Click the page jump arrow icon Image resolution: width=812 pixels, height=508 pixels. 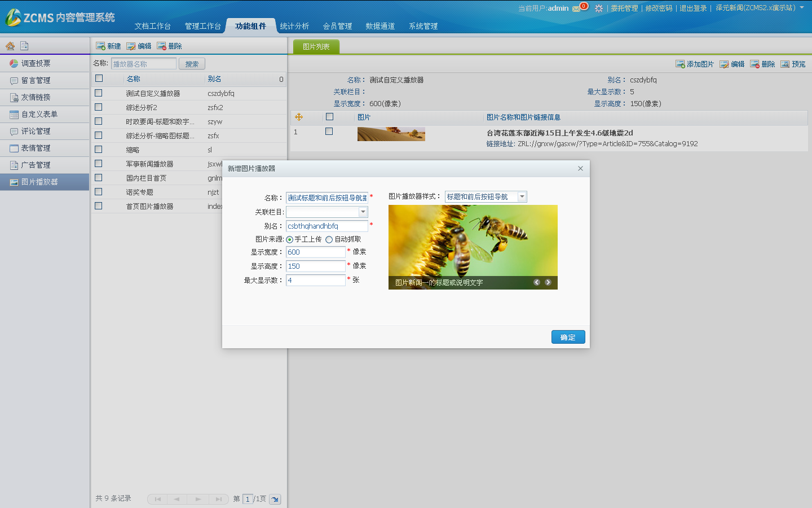click(x=275, y=499)
